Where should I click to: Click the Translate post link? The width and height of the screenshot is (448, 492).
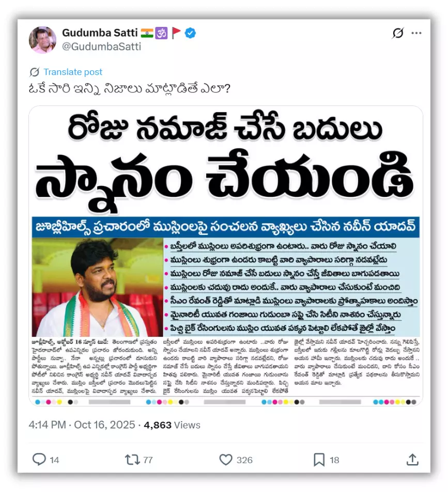pos(73,72)
